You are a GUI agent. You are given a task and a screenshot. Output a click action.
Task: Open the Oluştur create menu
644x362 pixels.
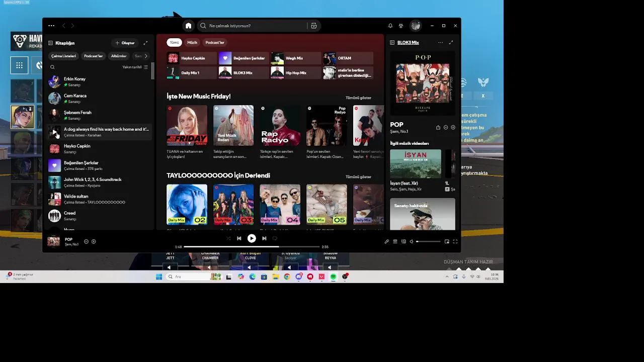tap(125, 43)
